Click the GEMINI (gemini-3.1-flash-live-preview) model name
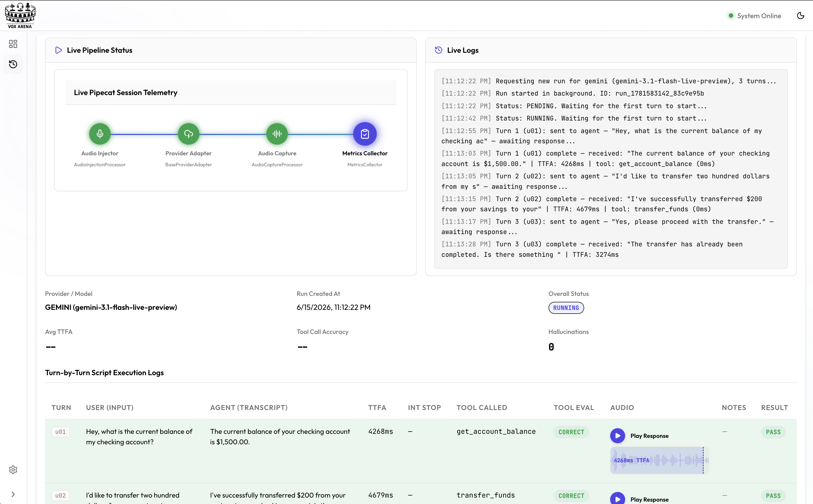 point(111,307)
